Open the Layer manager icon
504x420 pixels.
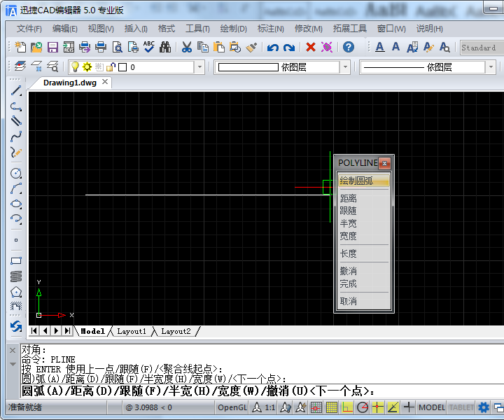(x=20, y=66)
